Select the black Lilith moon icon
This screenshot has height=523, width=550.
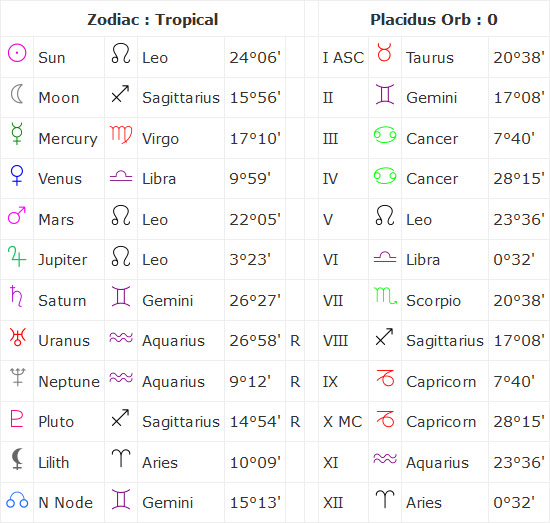[x=17, y=458]
